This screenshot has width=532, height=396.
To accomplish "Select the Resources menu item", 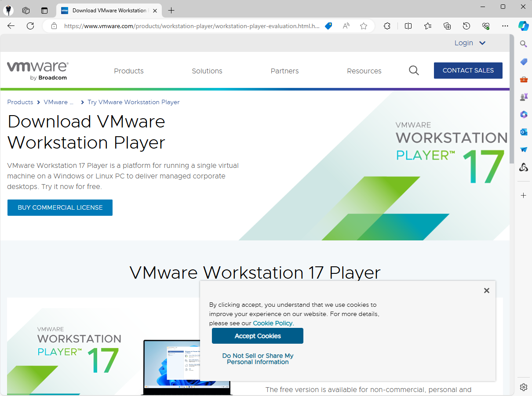I will pos(364,71).
